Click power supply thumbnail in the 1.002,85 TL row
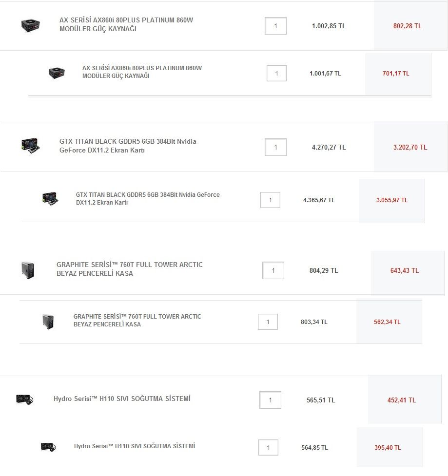Image resolution: width=448 pixels, height=476 pixels. (x=30, y=25)
